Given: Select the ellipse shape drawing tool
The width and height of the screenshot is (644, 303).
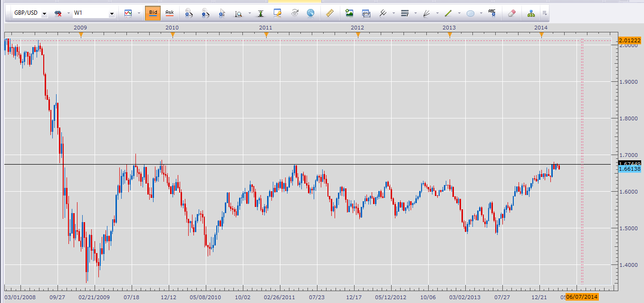Looking at the screenshot, I should click(470, 13).
